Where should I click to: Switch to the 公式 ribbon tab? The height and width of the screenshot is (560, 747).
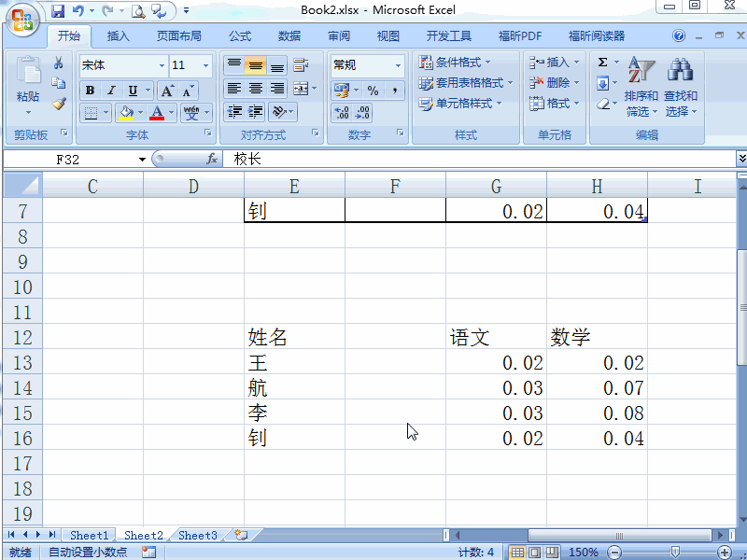click(239, 35)
